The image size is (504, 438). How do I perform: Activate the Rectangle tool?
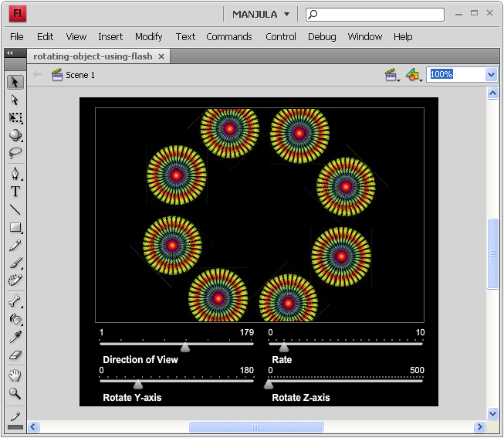[x=15, y=228]
